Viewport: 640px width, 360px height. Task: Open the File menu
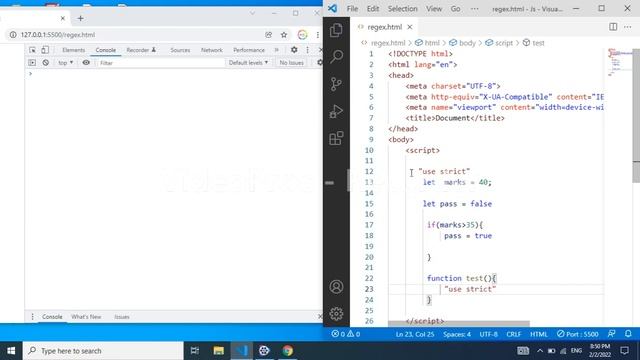pos(352,9)
